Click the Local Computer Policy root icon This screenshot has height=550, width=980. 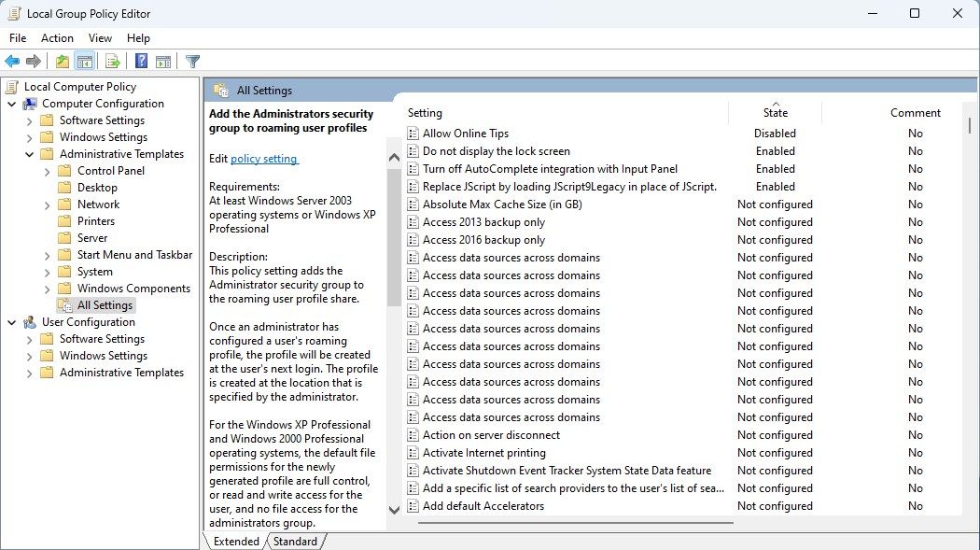click(12, 87)
